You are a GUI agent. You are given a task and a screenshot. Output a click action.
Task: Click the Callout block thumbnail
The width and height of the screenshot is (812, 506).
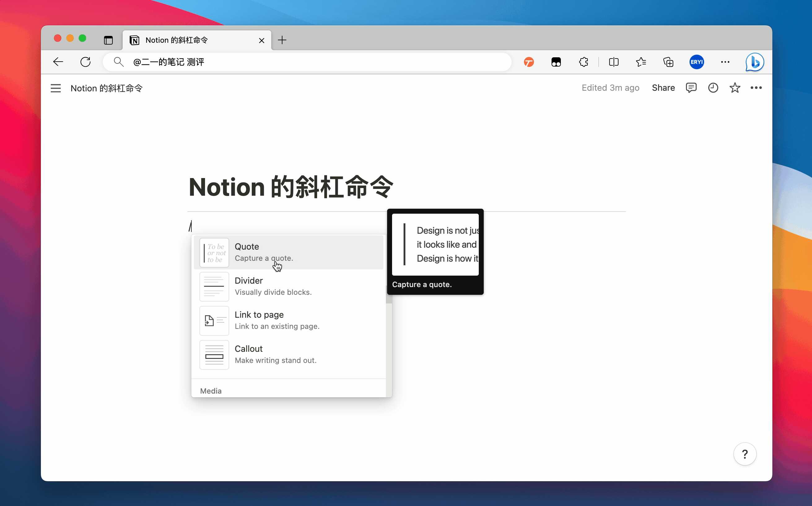click(x=214, y=355)
